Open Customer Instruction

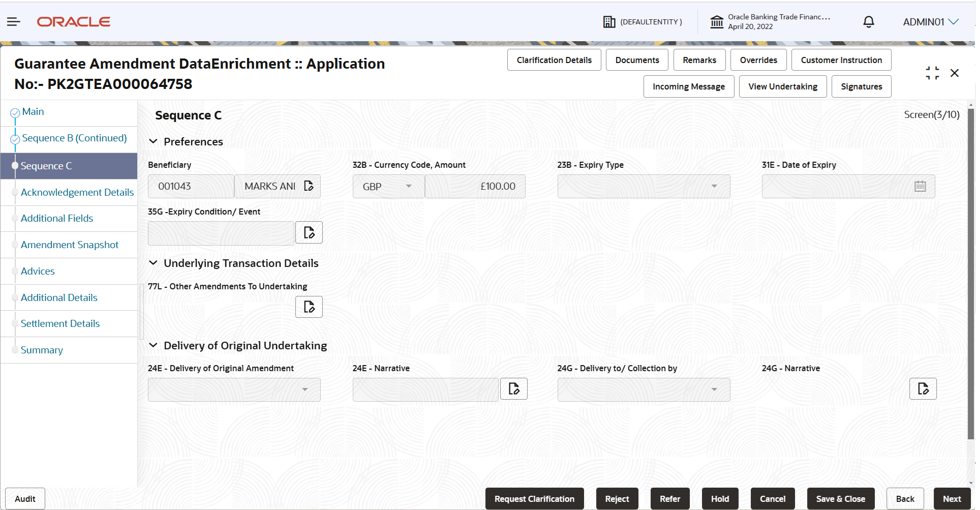pos(841,60)
